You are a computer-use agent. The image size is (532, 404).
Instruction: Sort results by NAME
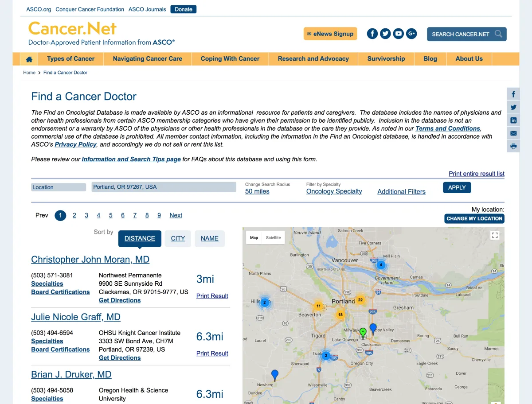pyautogui.click(x=210, y=238)
